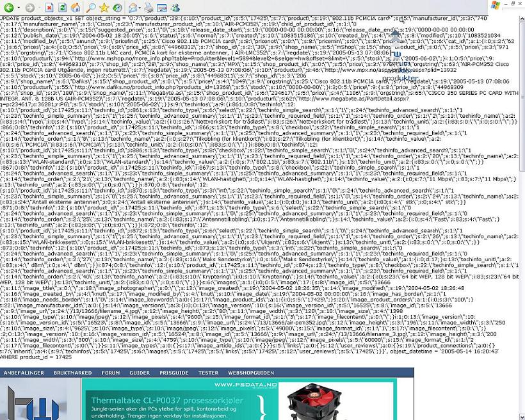Image resolution: width=525 pixels, height=420 pixels.
Task: Click the red CPU cooler fan image
Action: [x=315, y=401]
